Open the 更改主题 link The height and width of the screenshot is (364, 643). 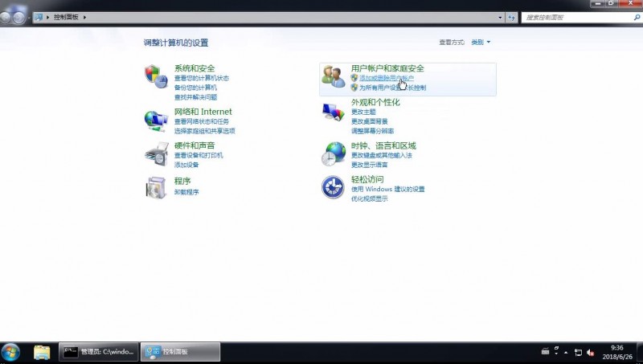[363, 112]
